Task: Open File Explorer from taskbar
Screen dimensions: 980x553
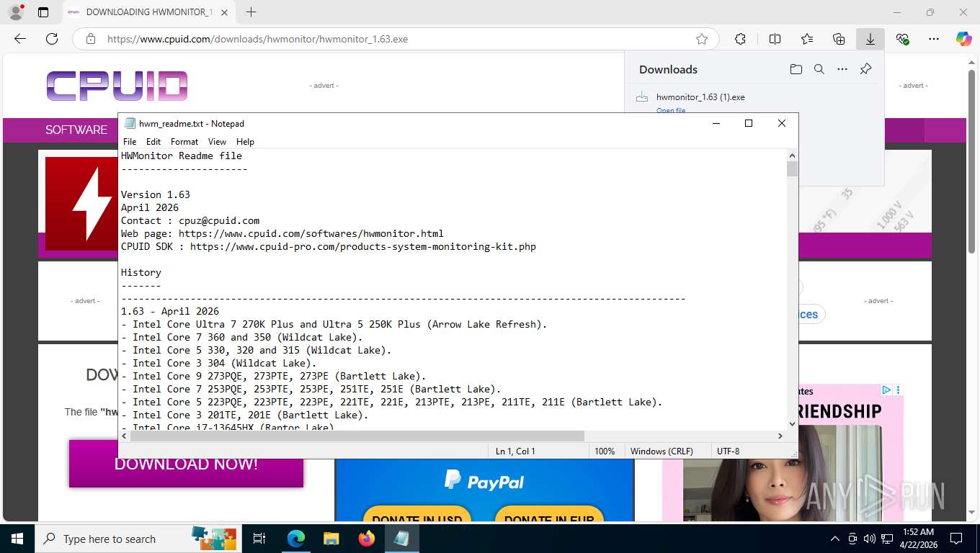Action: [331, 539]
